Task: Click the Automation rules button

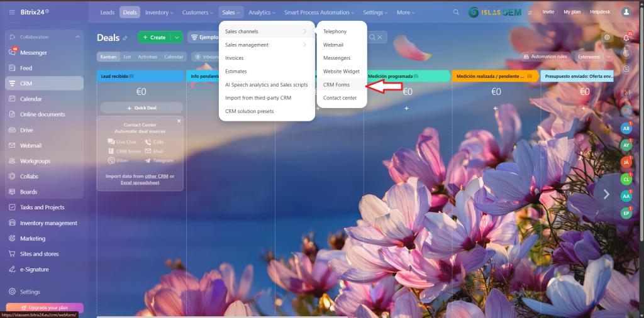Action: pos(545,57)
